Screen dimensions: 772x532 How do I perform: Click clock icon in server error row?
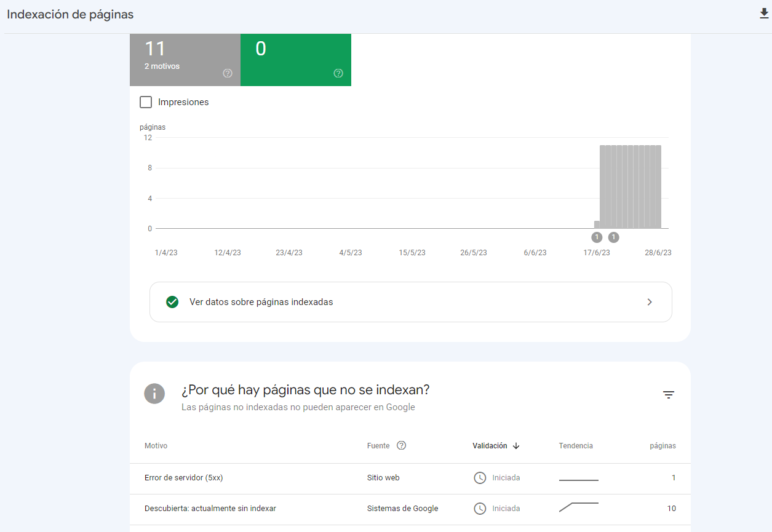[480, 478]
